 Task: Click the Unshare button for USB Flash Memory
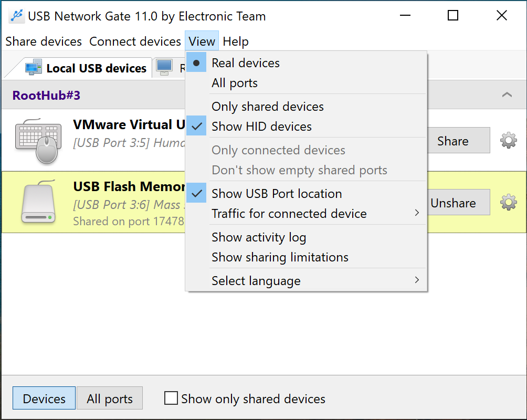coord(453,203)
